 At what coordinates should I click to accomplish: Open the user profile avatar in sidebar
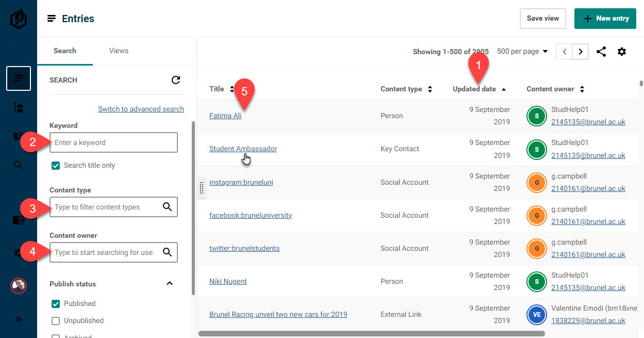19,285
